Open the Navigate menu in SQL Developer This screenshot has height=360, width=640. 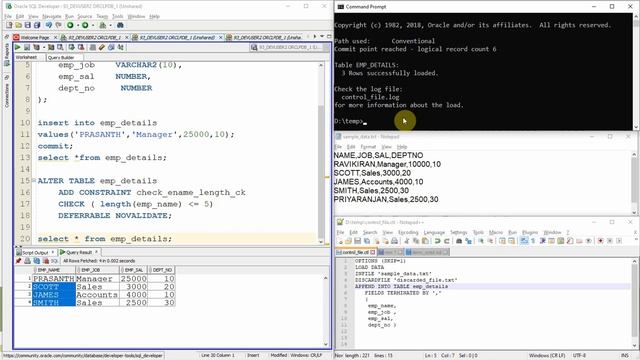52,16
